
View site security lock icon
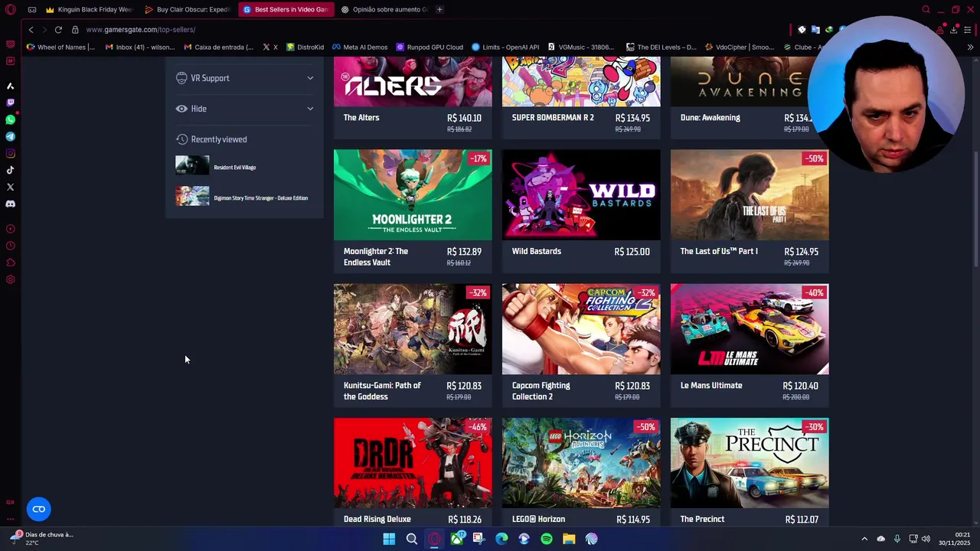pyautogui.click(x=75, y=29)
